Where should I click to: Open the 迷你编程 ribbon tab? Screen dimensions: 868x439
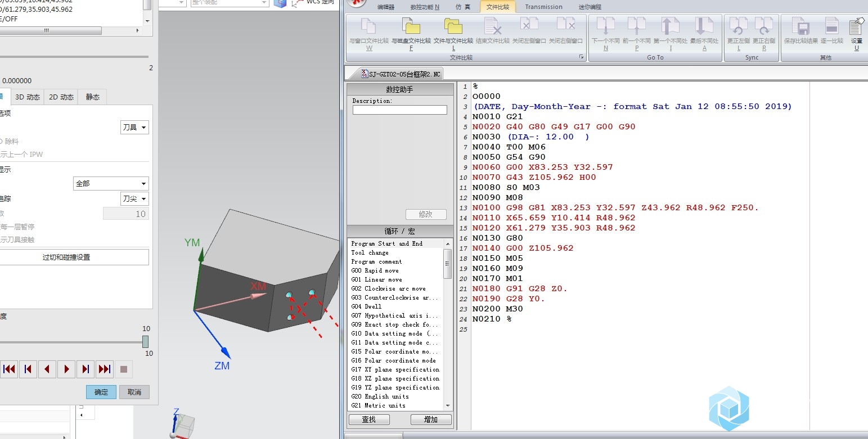pos(590,7)
